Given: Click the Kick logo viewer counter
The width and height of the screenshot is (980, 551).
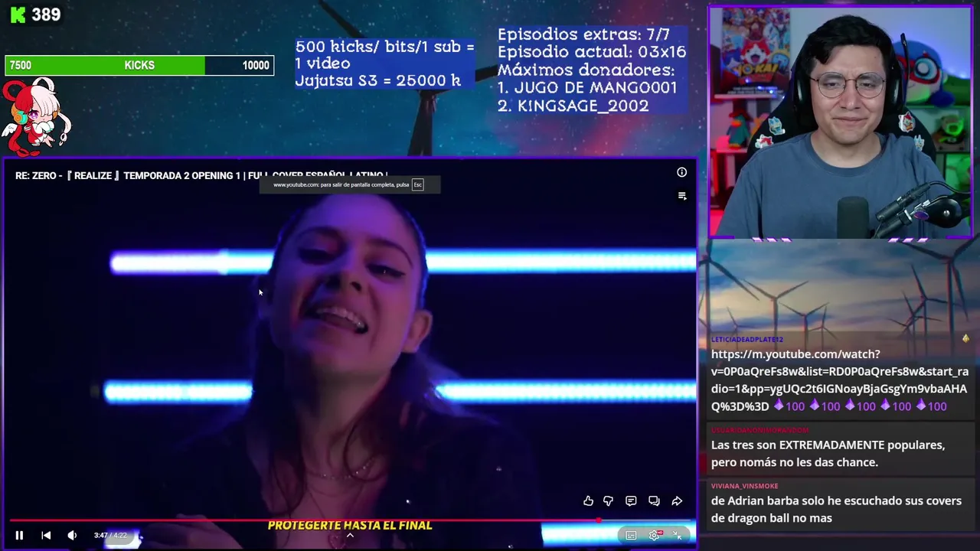Looking at the screenshot, I should click(35, 15).
